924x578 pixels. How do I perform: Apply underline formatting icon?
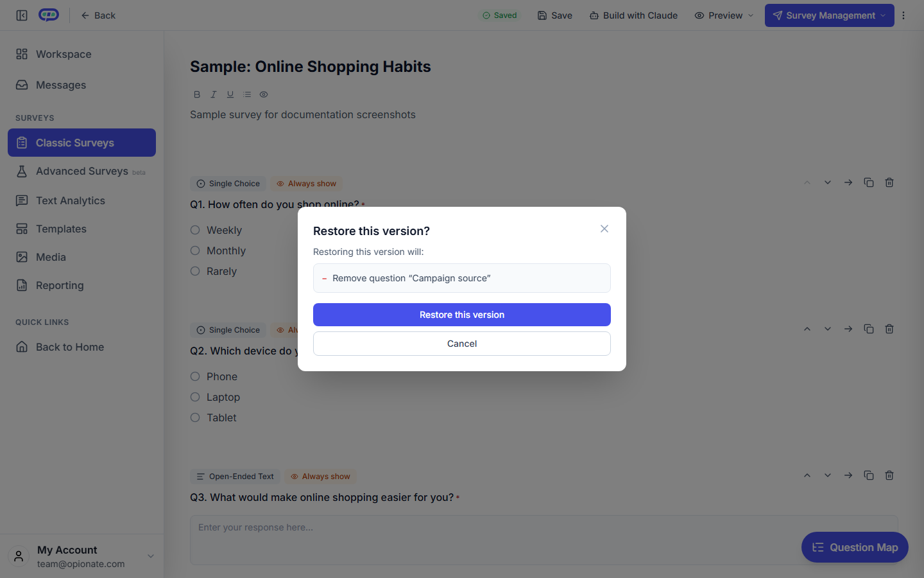click(x=230, y=94)
